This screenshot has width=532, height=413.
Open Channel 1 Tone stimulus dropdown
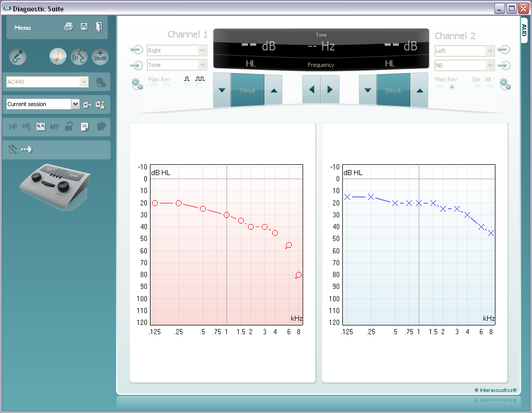point(177,65)
